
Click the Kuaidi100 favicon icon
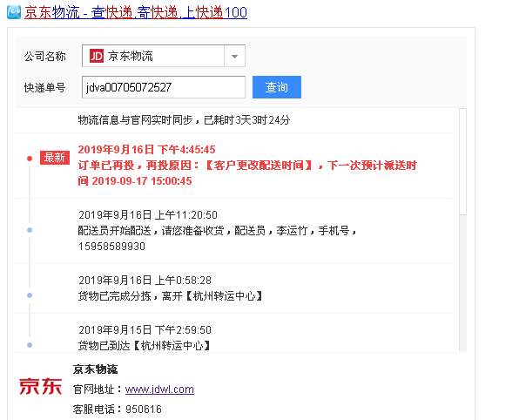(x=14, y=12)
